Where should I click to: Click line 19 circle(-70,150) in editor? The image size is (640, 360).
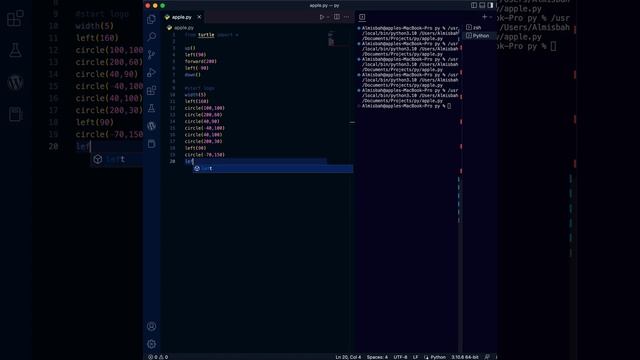tap(204, 155)
